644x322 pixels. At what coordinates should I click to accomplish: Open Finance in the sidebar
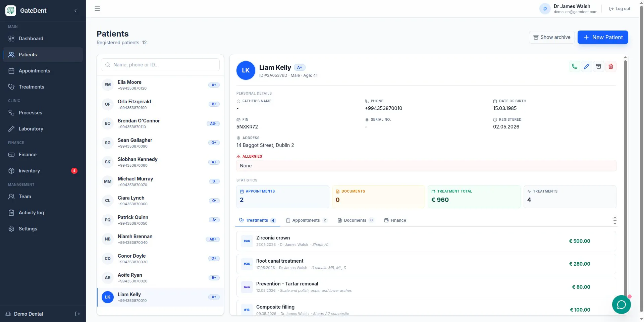pyautogui.click(x=43, y=155)
